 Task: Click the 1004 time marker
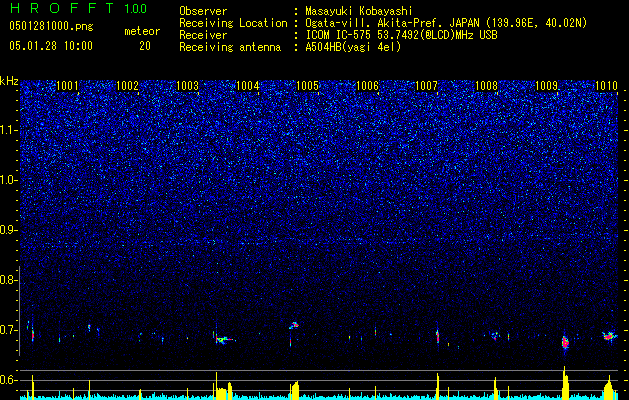pyautogui.click(x=248, y=86)
